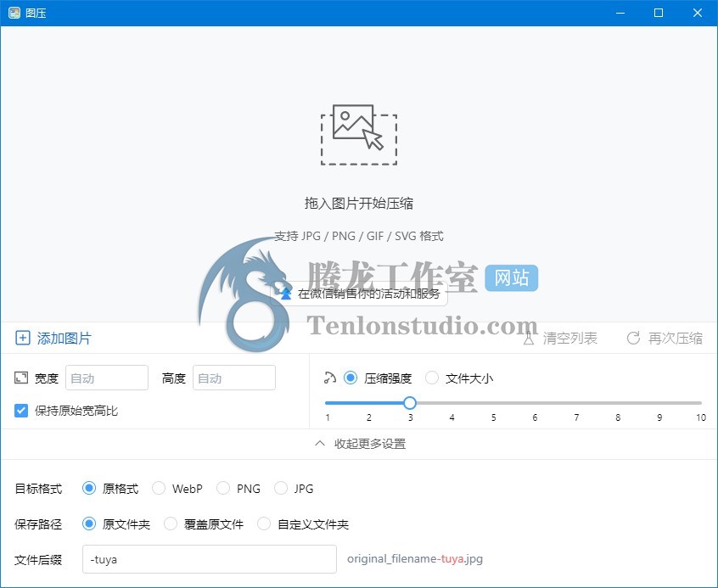
Task: Click the 添加图片 text button
Action: 65,339
